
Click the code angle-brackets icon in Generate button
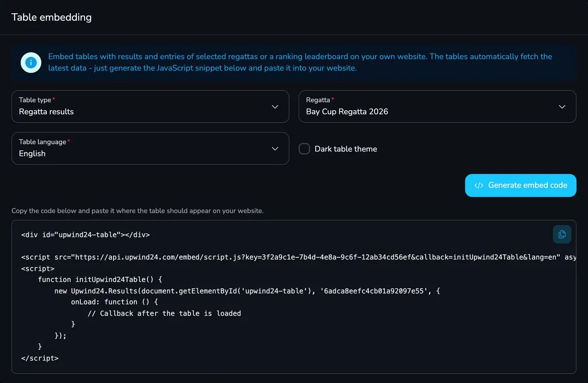coord(479,185)
